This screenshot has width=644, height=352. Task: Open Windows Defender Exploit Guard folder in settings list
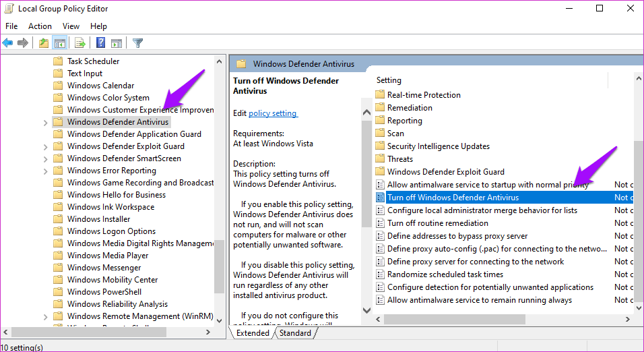click(446, 172)
